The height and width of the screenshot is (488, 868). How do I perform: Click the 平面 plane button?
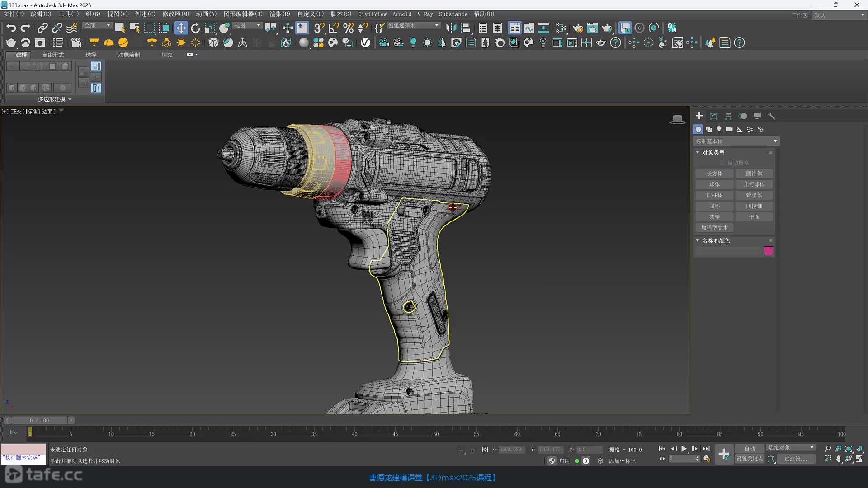pyautogui.click(x=754, y=217)
